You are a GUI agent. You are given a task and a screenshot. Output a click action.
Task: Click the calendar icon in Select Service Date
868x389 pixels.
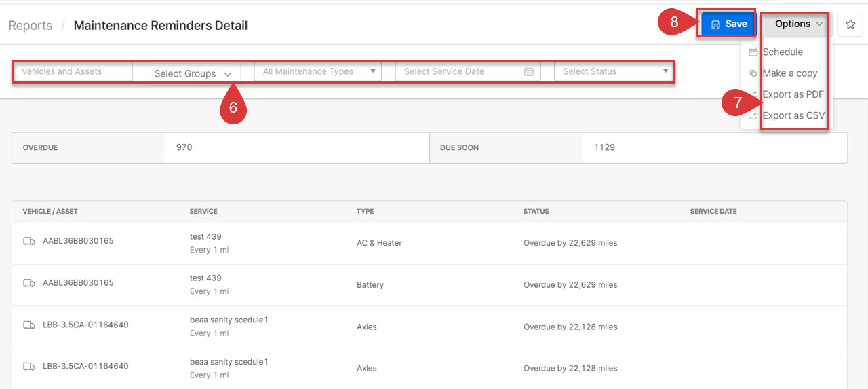point(529,71)
